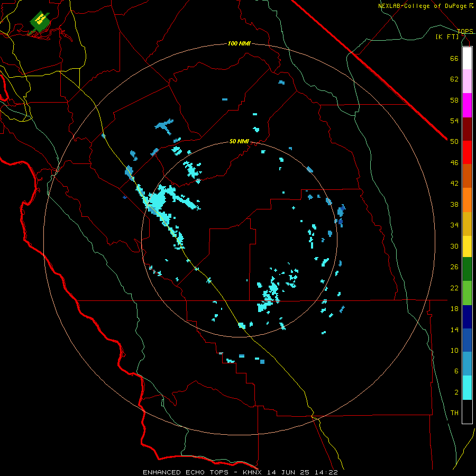The height and width of the screenshot is (476, 476).
Task: Click the "58" legend label
Action: (x=454, y=100)
